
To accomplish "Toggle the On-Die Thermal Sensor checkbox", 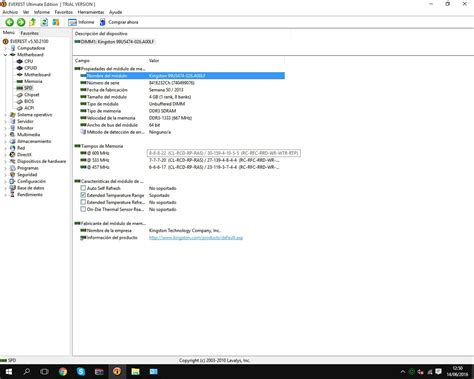I will pyautogui.click(x=83, y=209).
